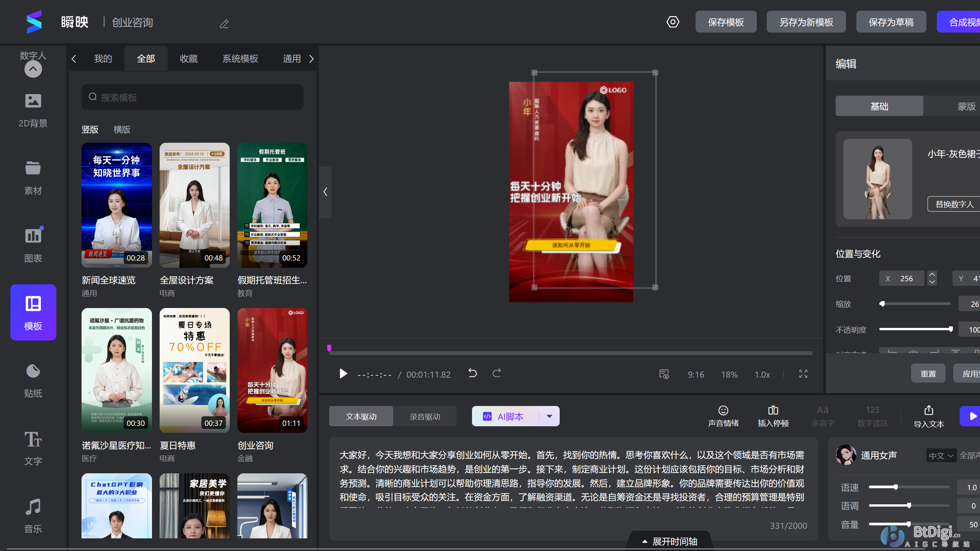Select the 素材 panel icon
This screenshot has height=551, width=980.
(33, 177)
